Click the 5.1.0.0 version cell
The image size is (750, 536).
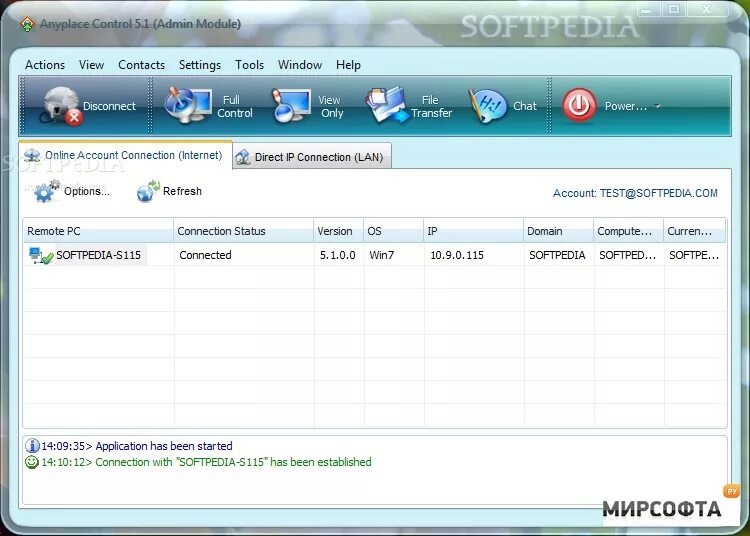click(338, 255)
